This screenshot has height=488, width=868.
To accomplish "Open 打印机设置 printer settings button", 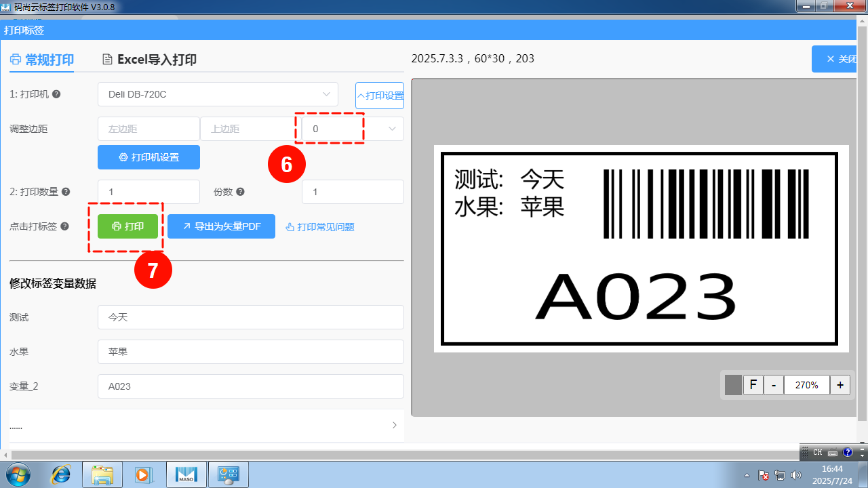I will coord(149,157).
